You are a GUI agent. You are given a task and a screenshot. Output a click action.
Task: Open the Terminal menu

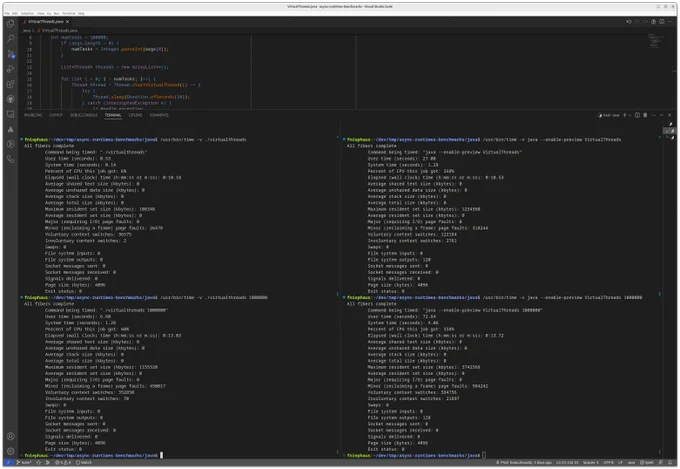[x=68, y=13]
